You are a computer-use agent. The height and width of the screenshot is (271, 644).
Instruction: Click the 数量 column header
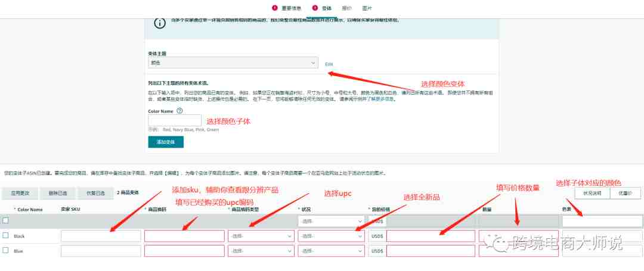[x=487, y=210]
